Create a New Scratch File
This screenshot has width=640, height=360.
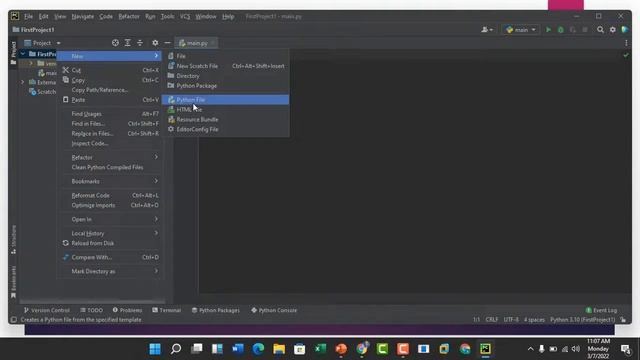pyautogui.click(x=225, y=66)
